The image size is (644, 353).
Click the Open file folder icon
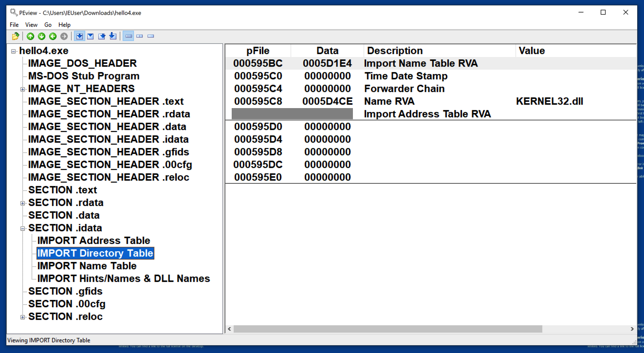(16, 36)
